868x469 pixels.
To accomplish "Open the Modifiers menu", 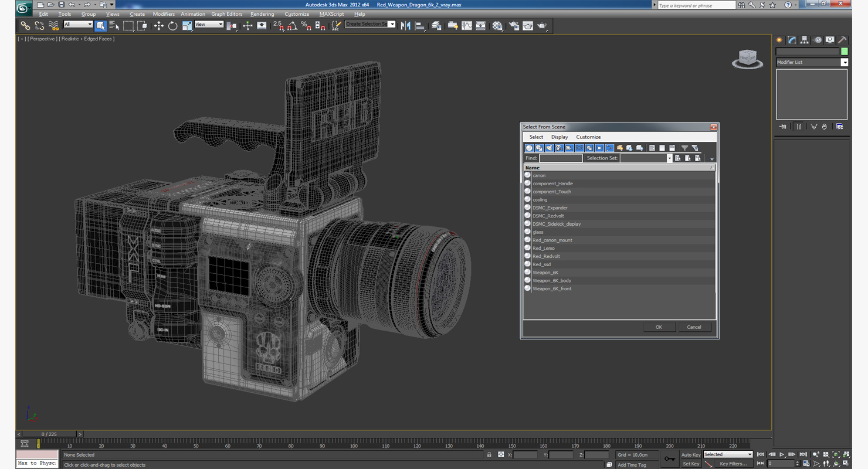I will (164, 14).
